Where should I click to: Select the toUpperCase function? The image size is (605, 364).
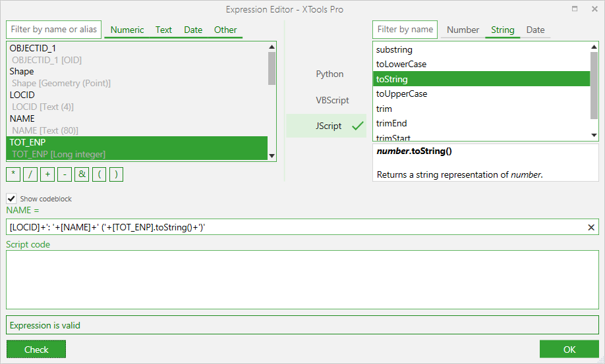pyautogui.click(x=401, y=93)
